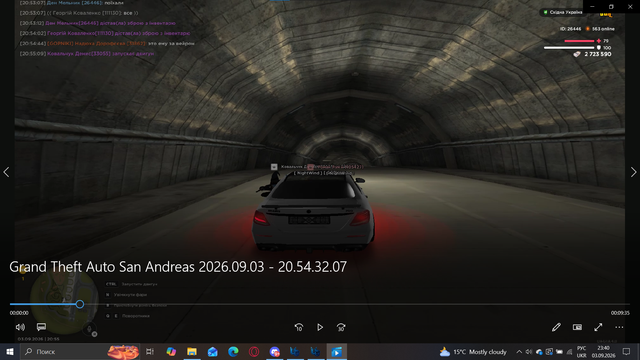Open the chat app with notification badge

[275, 351]
